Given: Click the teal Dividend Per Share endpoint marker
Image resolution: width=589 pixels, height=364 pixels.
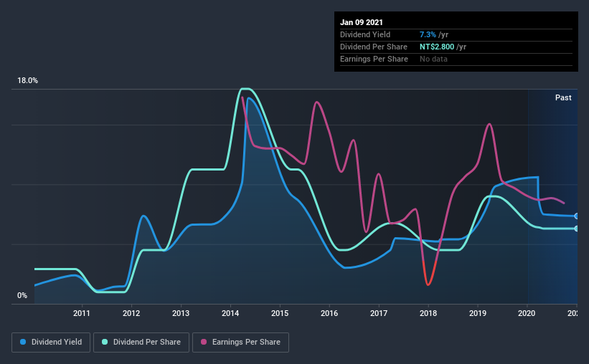Looking at the screenshot, I should (x=576, y=229).
